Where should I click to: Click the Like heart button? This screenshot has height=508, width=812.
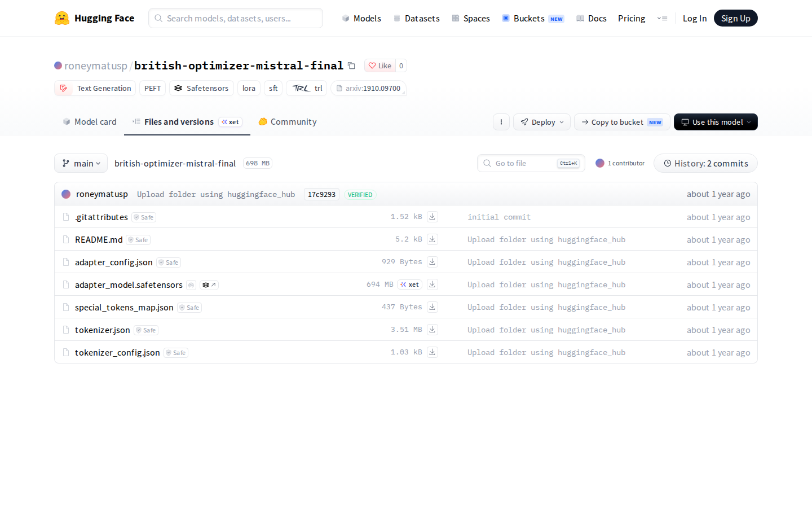pos(380,65)
